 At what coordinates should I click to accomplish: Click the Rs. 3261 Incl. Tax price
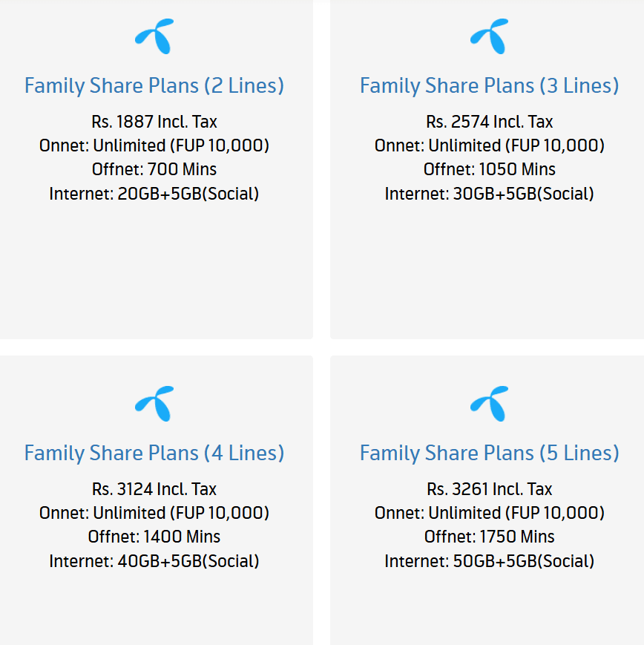pyautogui.click(x=490, y=489)
